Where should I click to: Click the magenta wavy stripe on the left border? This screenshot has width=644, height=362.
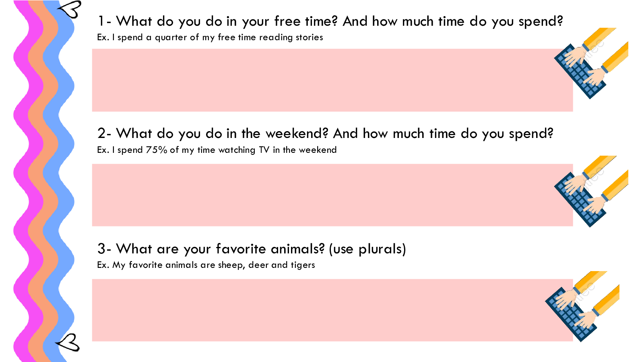point(21,173)
